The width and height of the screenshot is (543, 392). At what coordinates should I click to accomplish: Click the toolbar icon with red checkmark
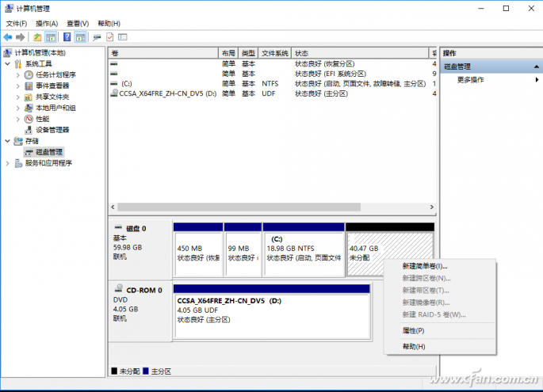coord(109,37)
